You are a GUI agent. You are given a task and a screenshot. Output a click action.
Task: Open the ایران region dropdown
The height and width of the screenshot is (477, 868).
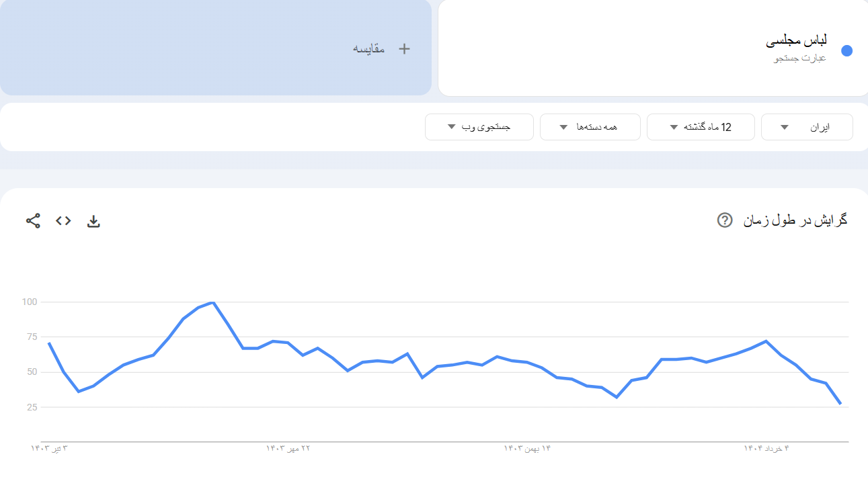807,127
